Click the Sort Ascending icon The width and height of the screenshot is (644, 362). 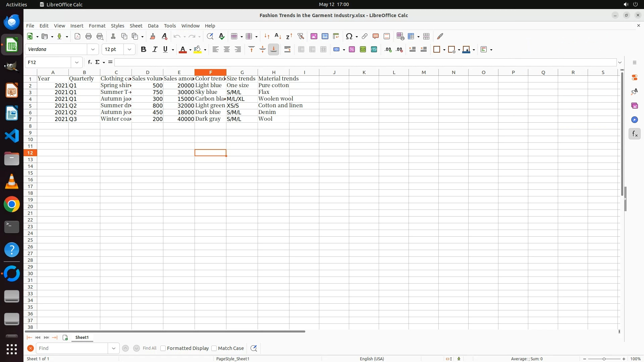278,36
